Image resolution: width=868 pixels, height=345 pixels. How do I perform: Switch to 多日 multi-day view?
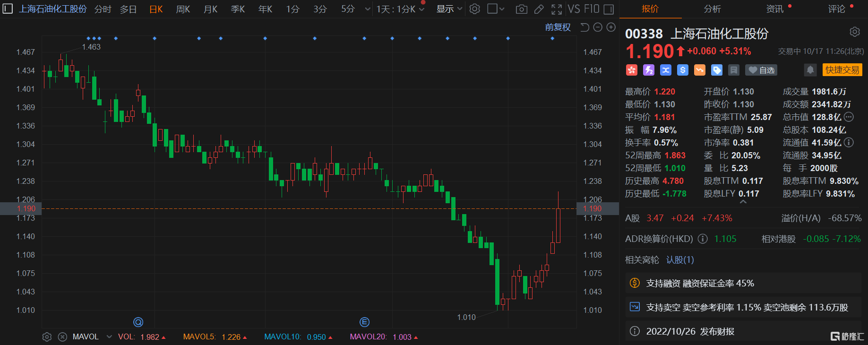pos(128,9)
